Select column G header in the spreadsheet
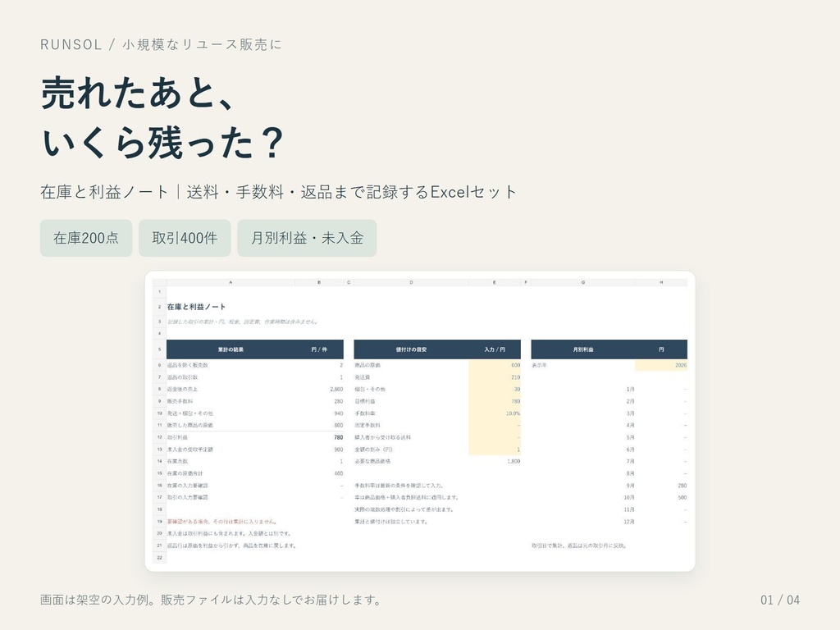840x630 pixels. tap(583, 282)
